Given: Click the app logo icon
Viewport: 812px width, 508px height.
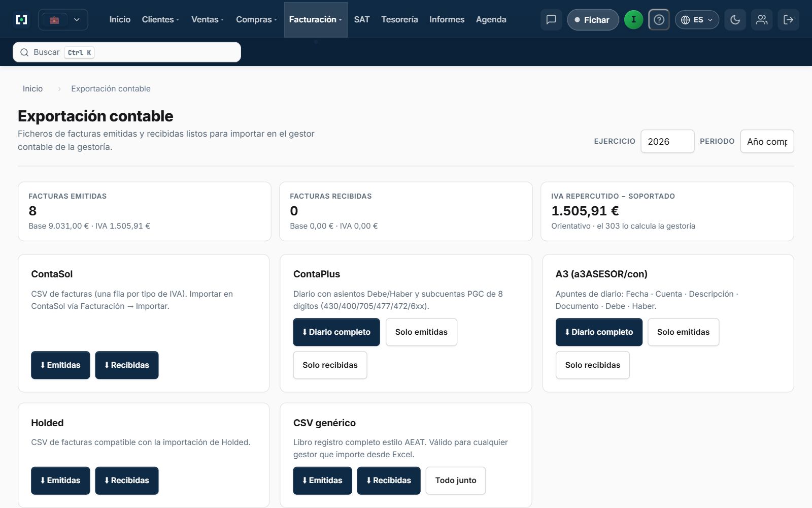Looking at the screenshot, I should tap(22, 20).
